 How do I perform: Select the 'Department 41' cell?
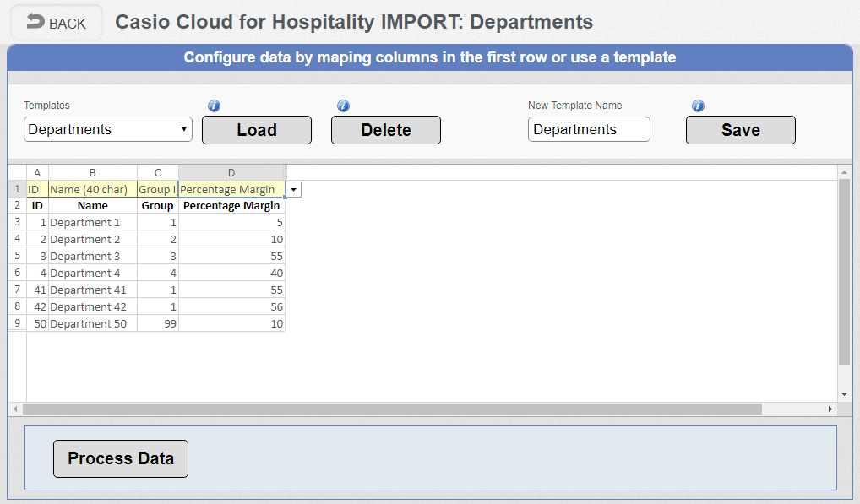[93, 290]
